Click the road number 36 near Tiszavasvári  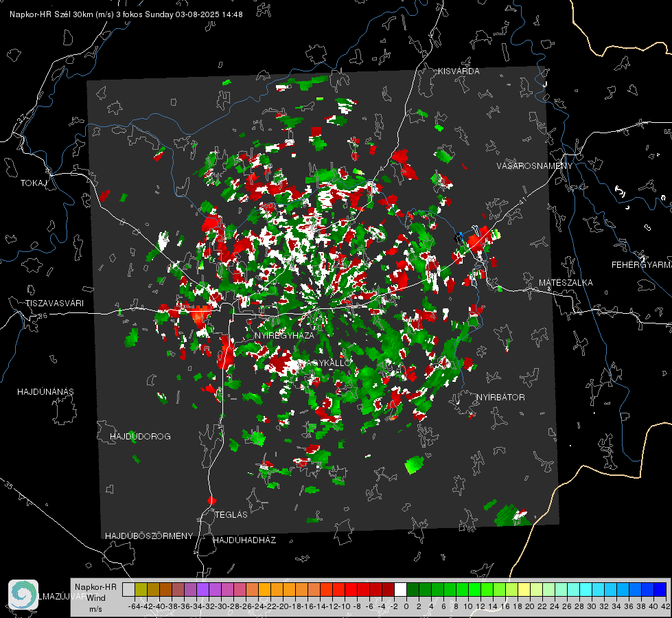point(43,316)
